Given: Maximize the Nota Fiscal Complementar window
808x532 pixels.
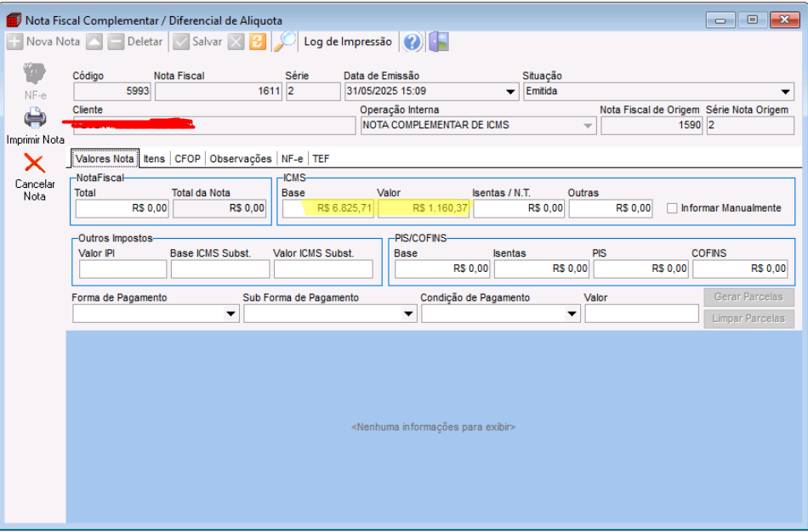Looking at the screenshot, I should click(753, 20).
